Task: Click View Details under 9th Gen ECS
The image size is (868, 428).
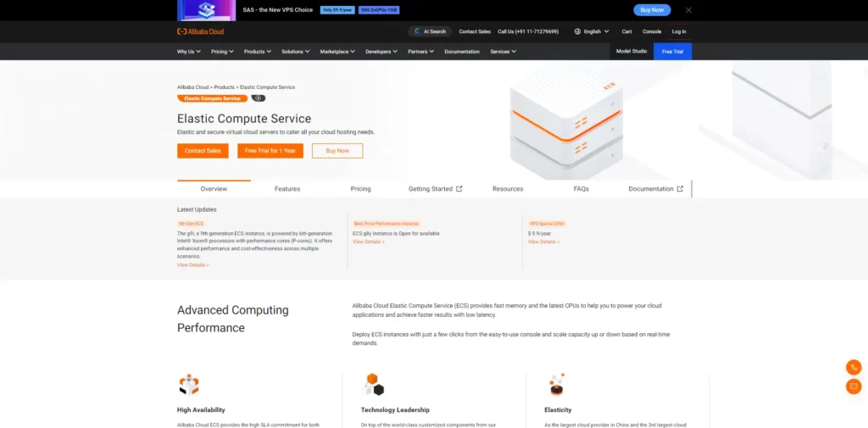Action: [192, 265]
